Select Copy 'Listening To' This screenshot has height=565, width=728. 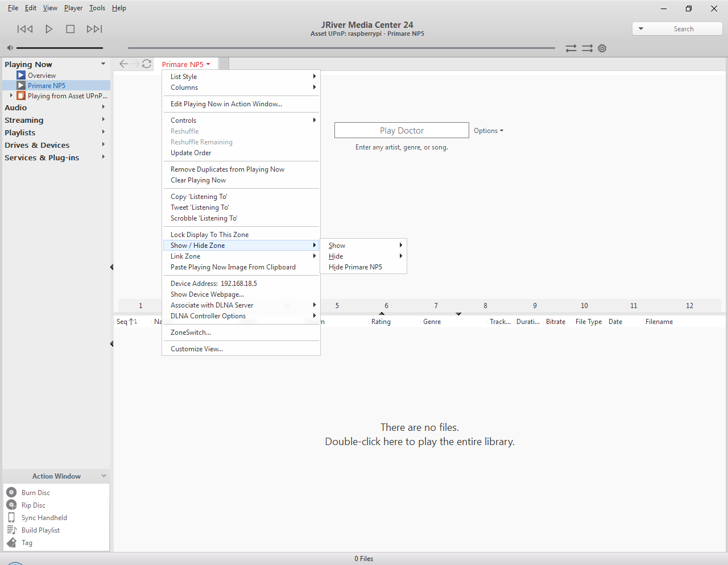coord(241,196)
